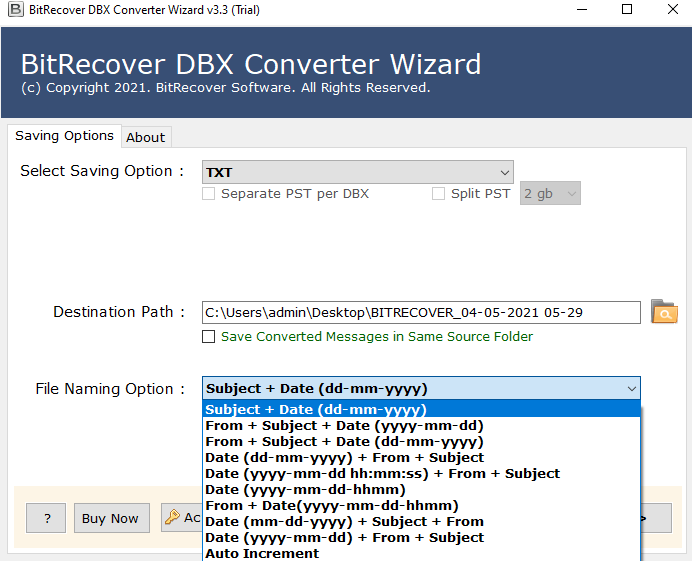Click the Buy Now button
The width and height of the screenshot is (692, 561).
(x=112, y=518)
